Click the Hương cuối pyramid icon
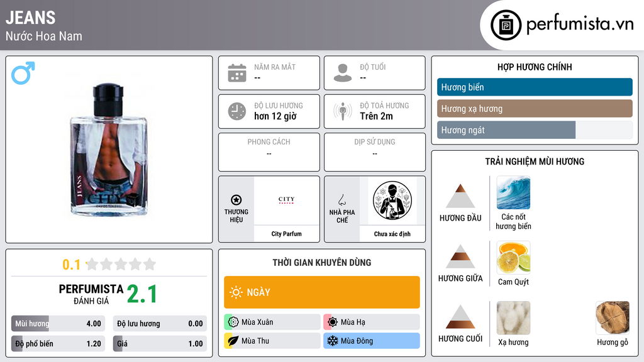This screenshot has height=362, width=644. point(460,317)
